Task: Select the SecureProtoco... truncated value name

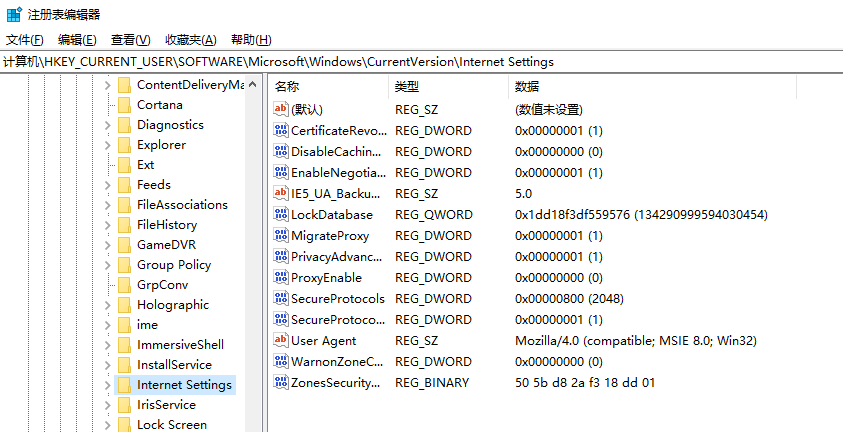Action: coord(338,320)
